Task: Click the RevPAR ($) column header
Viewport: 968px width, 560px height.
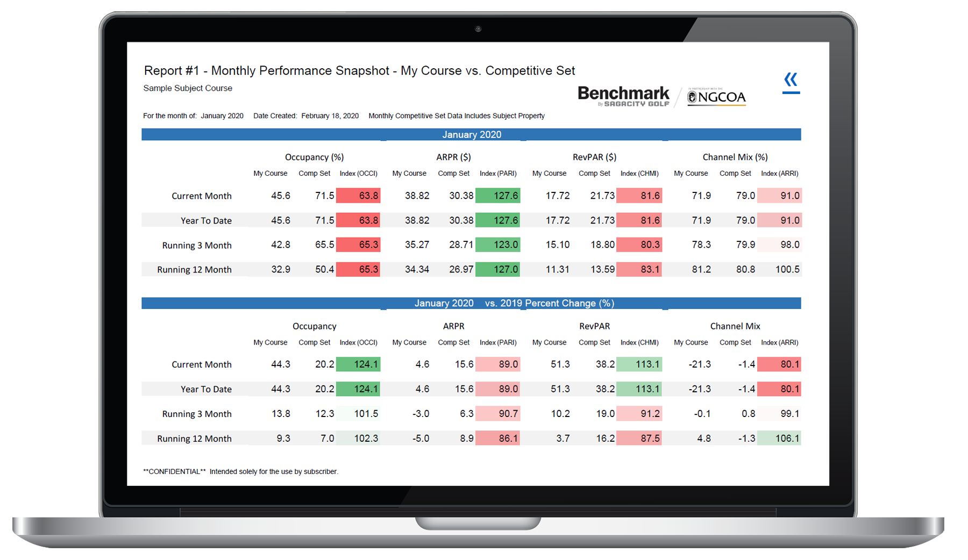Action: (594, 157)
